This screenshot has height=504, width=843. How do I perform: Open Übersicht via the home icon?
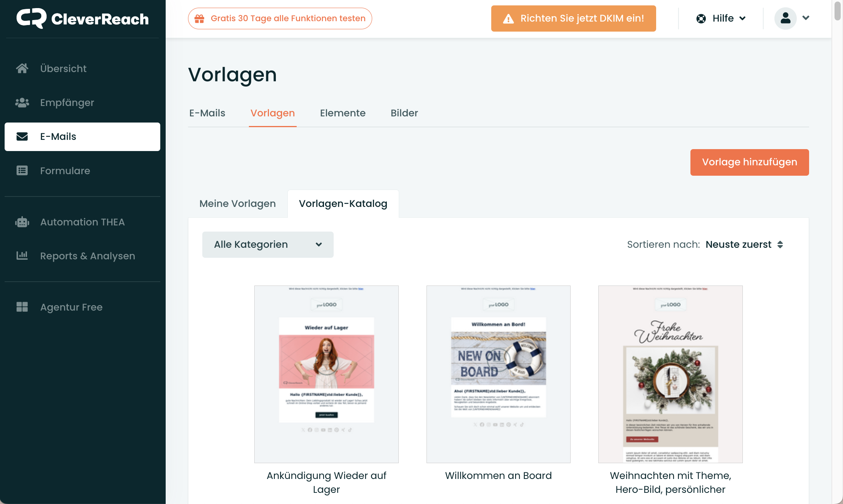click(x=22, y=69)
